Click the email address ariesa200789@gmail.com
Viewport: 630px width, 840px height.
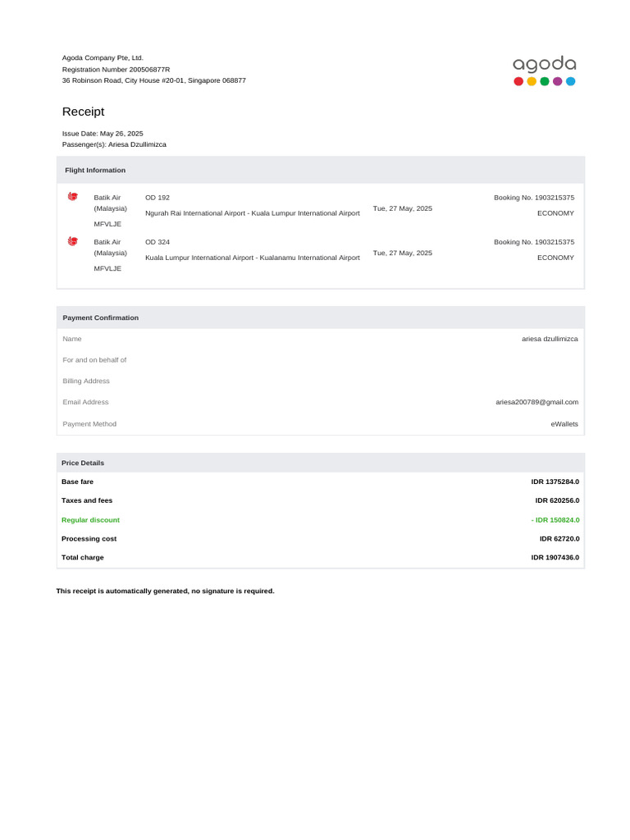click(x=536, y=402)
